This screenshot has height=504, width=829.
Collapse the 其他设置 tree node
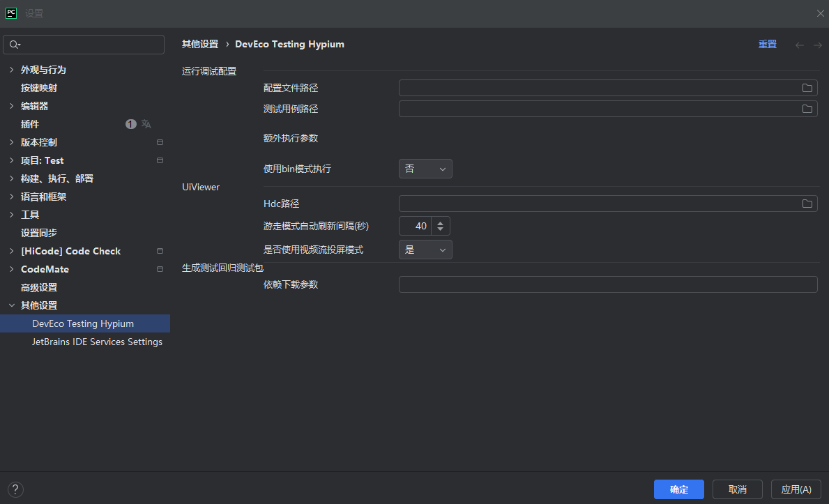(11, 305)
